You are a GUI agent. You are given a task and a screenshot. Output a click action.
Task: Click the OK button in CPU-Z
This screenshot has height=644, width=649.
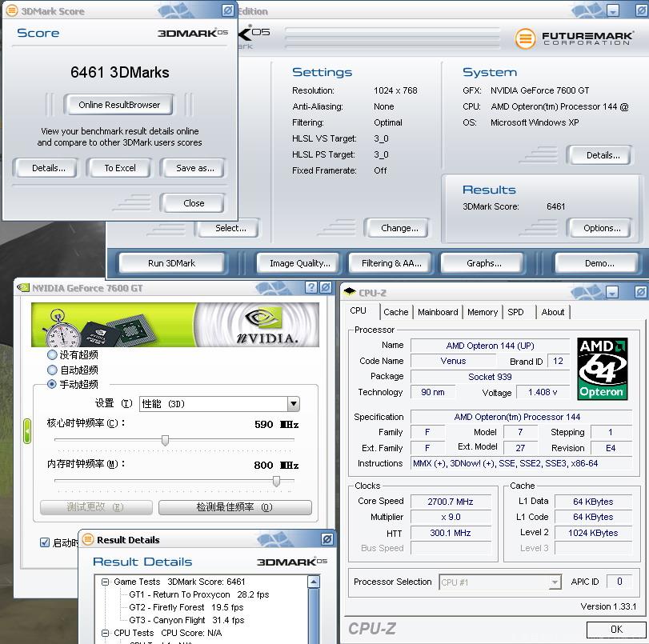click(x=616, y=630)
